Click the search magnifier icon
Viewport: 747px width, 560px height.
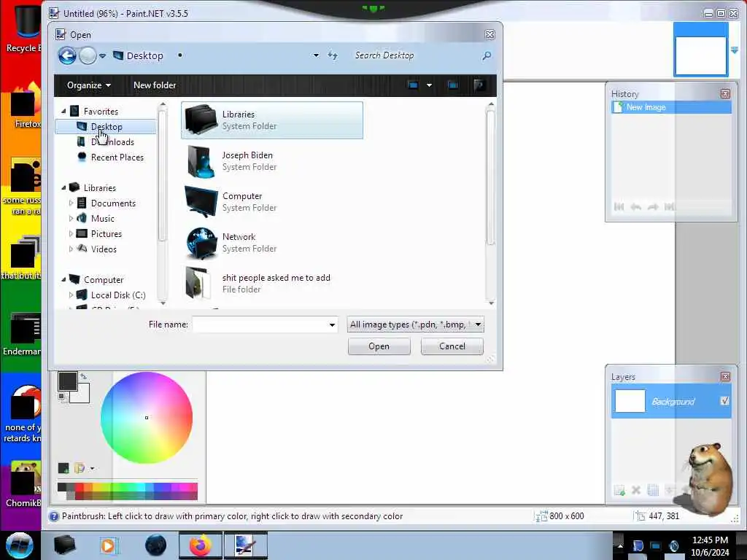(x=487, y=55)
